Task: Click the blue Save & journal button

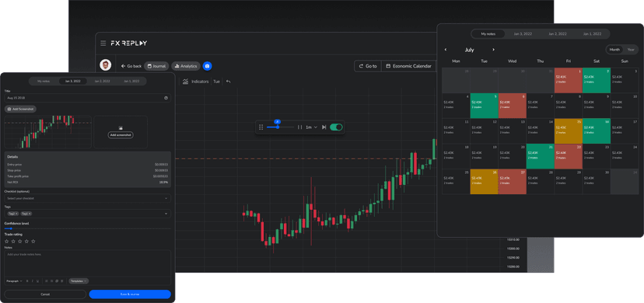Action: coord(130,294)
